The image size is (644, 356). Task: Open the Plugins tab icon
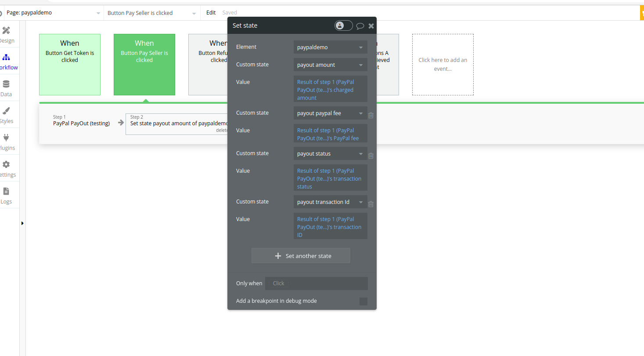click(6, 138)
